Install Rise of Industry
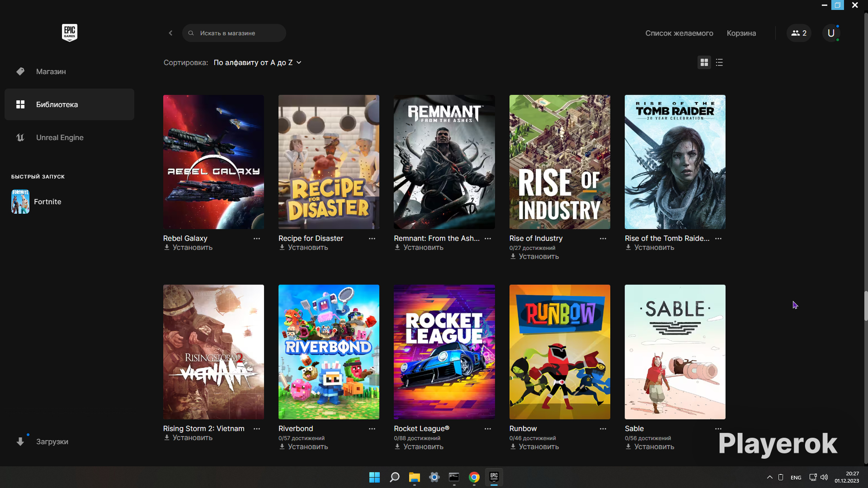The width and height of the screenshot is (868, 488). 538,257
